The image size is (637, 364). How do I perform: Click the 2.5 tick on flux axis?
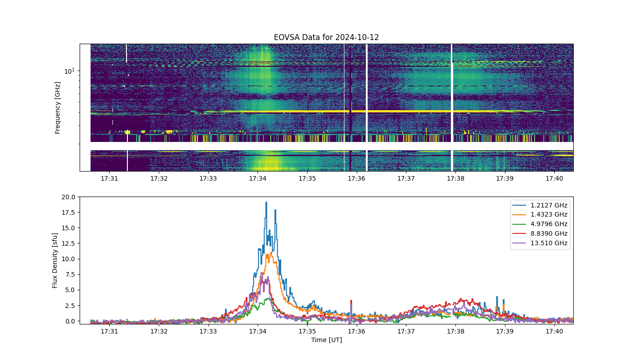point(71,306)
